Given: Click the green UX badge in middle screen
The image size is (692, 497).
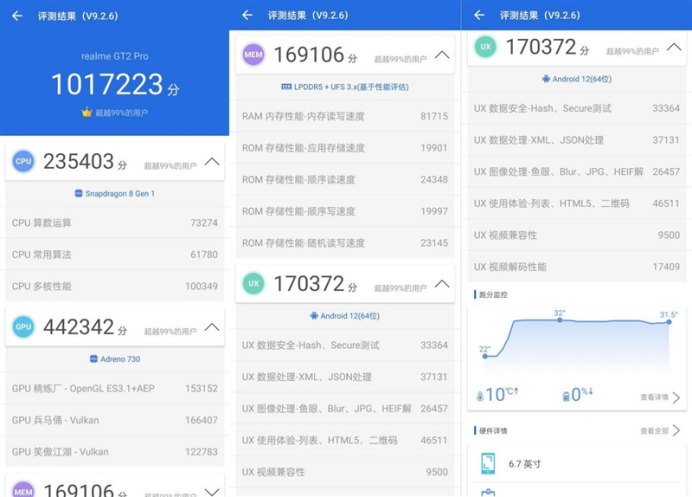Looking at the screenshot, I should point(253,284).
